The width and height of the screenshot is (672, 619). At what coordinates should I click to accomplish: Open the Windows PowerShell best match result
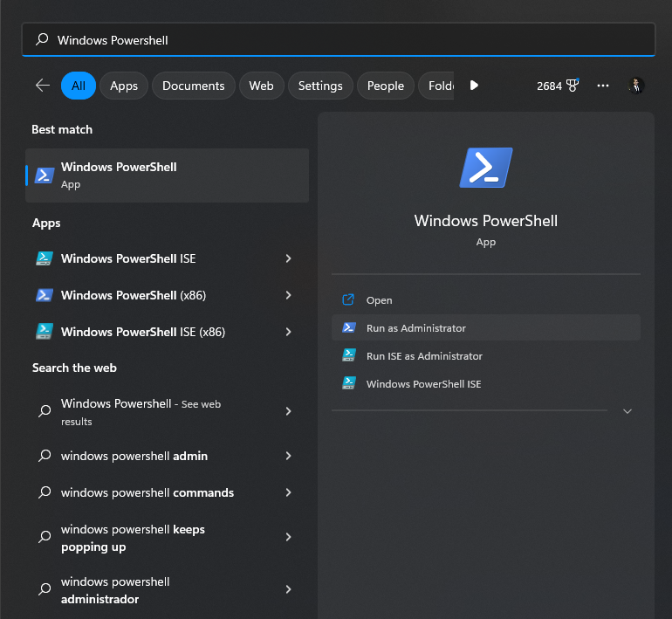168,175
